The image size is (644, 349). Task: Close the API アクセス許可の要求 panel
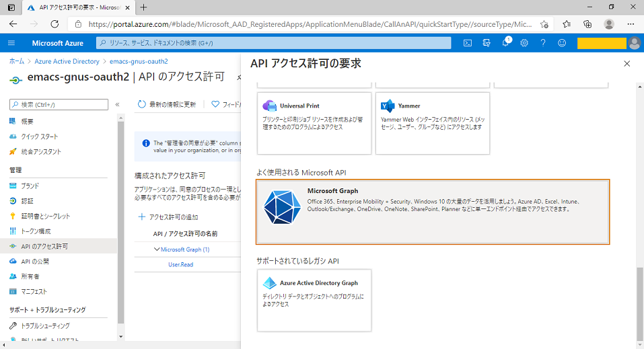click(627, 64)
